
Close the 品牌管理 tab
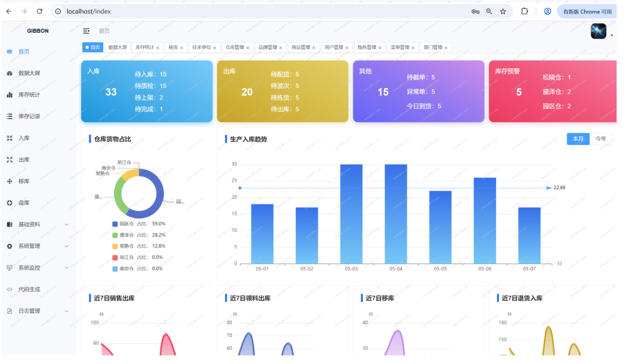tap(280, 48)
